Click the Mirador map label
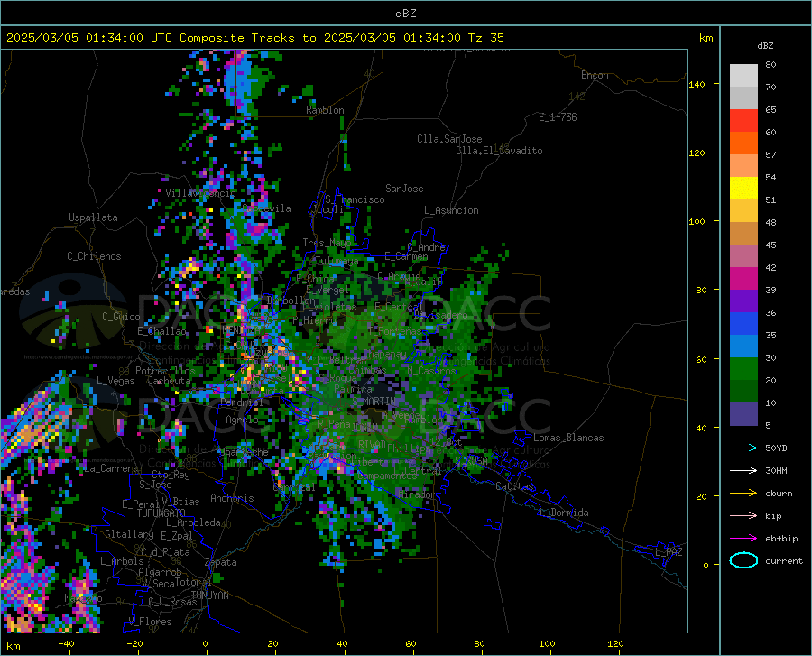The height and width of the screenshot is (656, 812). (418, 494)
